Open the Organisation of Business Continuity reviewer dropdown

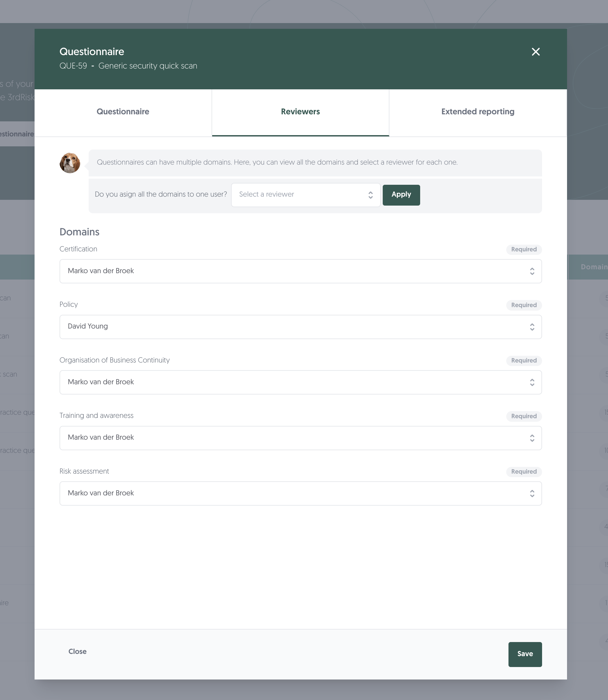coord(300,382)
